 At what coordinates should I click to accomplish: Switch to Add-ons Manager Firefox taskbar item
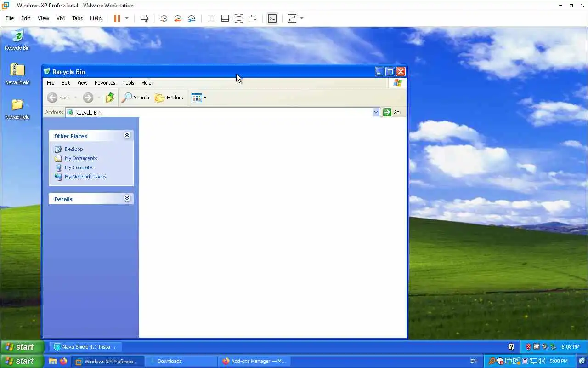[x=254, y=361]
